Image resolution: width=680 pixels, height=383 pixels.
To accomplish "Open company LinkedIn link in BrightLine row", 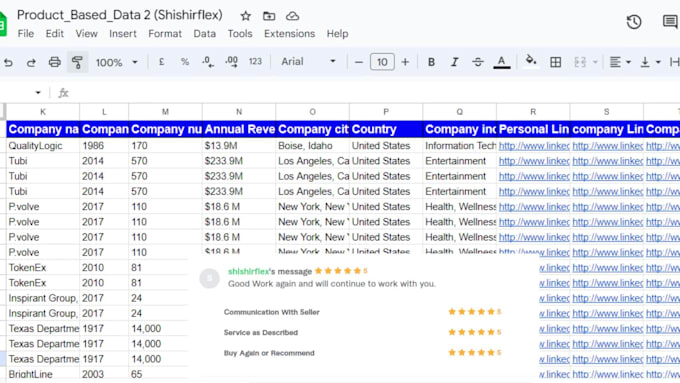I will [x=608, y=374].
